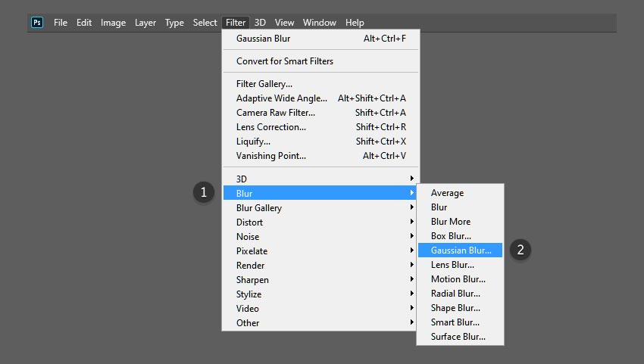Viewport: 644px width, 364px height.
Task: Select Gaussian Blur in Blur submenu
Action: pyautogui.click(x=460, y=250)
